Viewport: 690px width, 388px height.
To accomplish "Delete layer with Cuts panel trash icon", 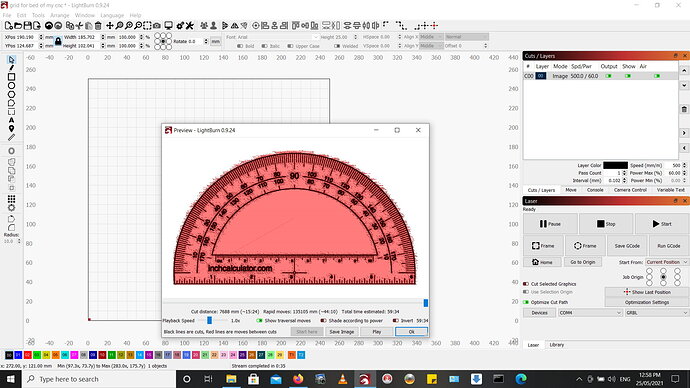I will coord(684,109).
